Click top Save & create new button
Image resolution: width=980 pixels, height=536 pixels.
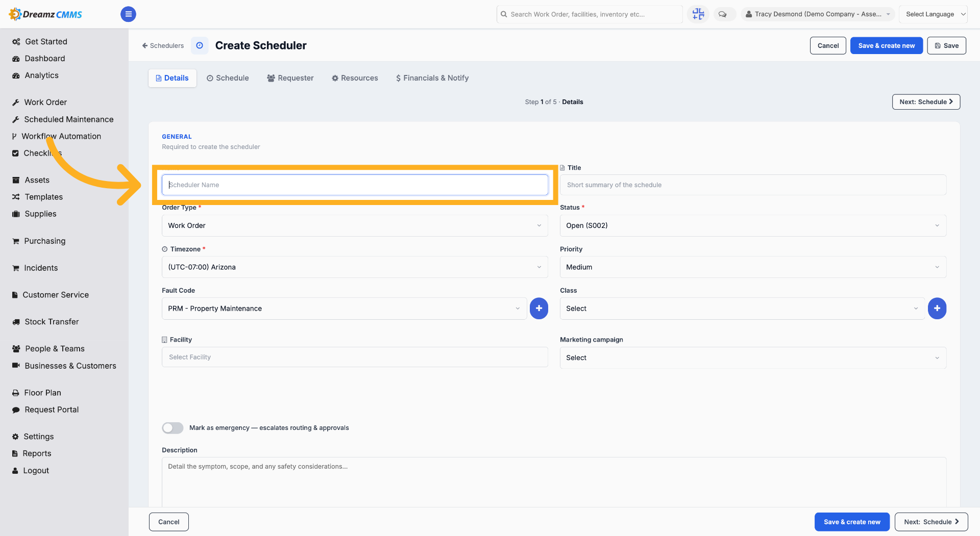click(887, 45)
